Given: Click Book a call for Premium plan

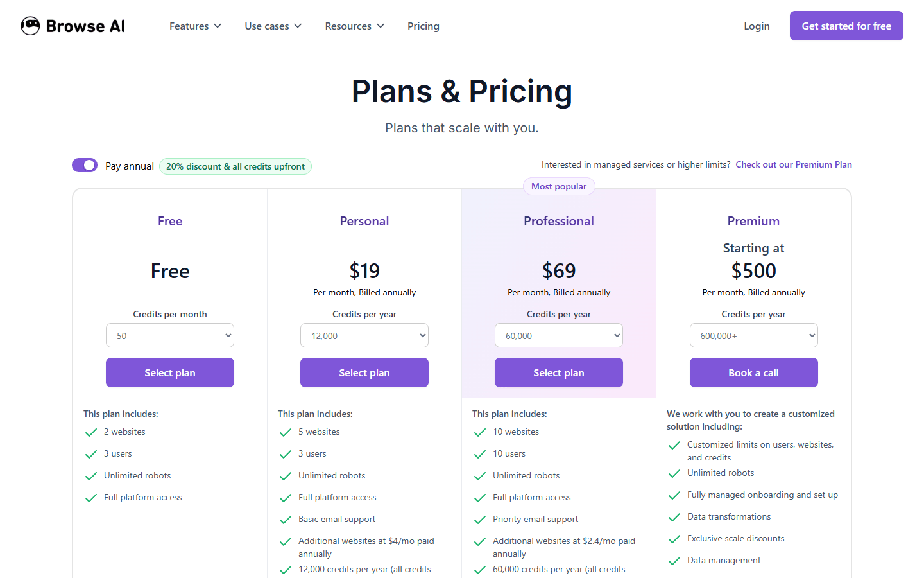Looking at the screenshot, I should tap(753, 372).
